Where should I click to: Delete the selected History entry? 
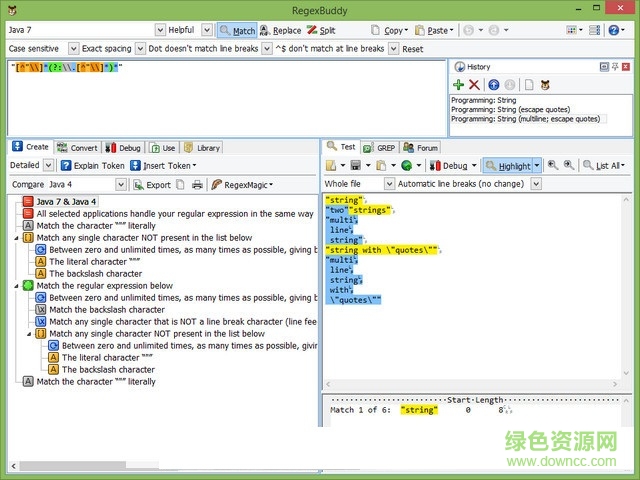point(474,85)
